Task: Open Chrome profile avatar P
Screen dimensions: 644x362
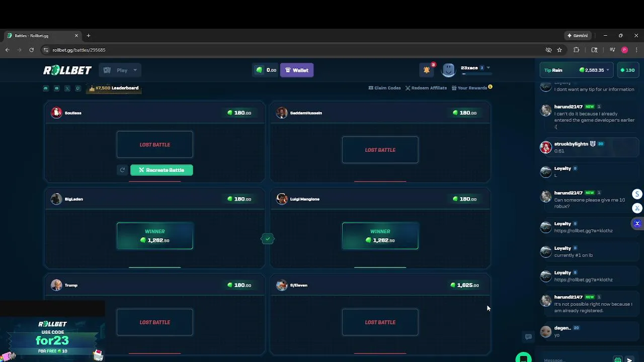Action: click(x=624, y=50)
